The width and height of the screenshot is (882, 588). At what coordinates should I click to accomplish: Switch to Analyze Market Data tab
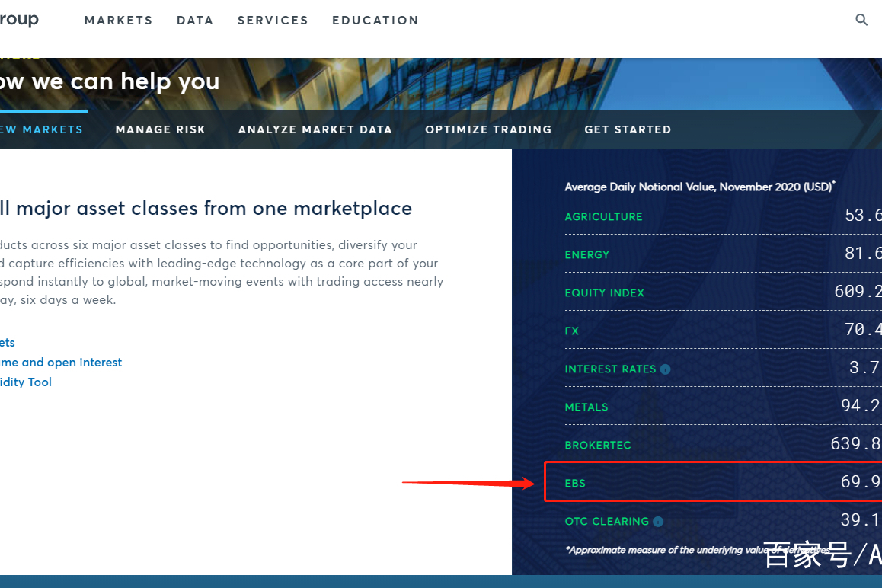[315, 129]
